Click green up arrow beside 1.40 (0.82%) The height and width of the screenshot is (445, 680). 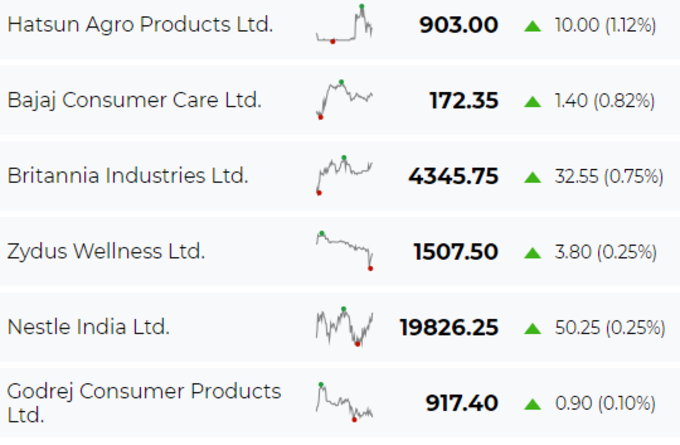click(533, 101)
